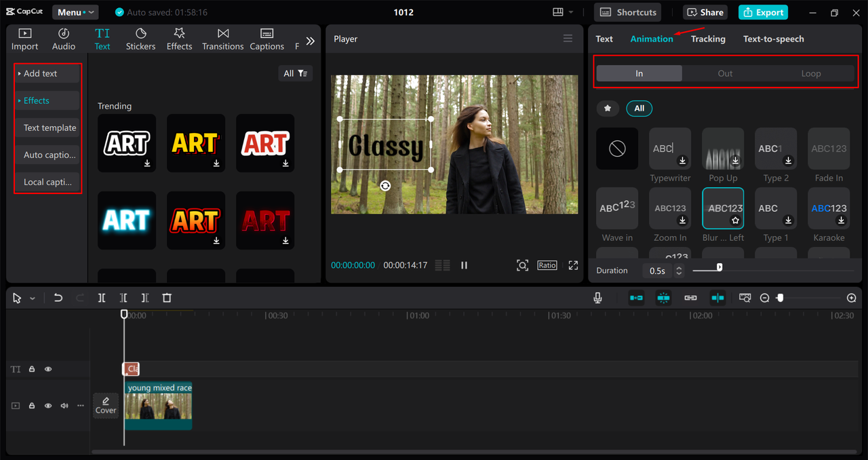868x460 pixels.
Task: Click the animation Duration slider handle
Action: pyautogui.click(x=719, y=267)
